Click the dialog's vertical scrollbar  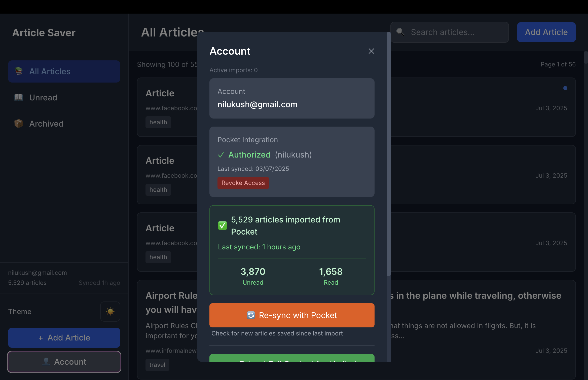pyautogui.click(x=389, y=154)
